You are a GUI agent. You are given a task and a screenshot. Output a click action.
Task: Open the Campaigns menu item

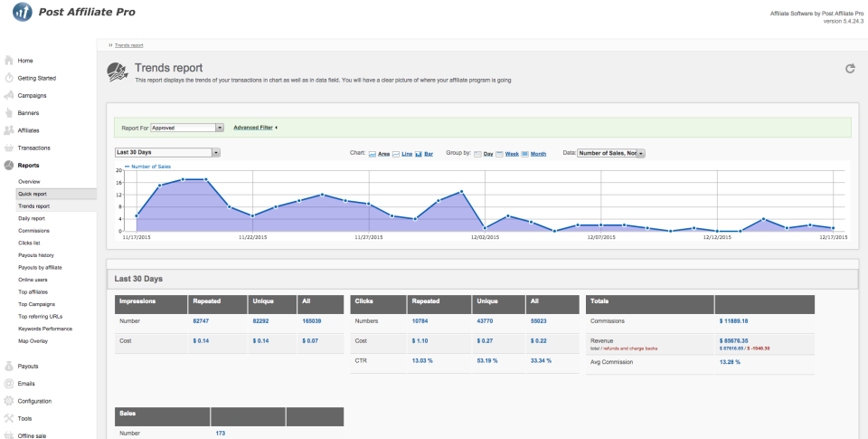33,95
